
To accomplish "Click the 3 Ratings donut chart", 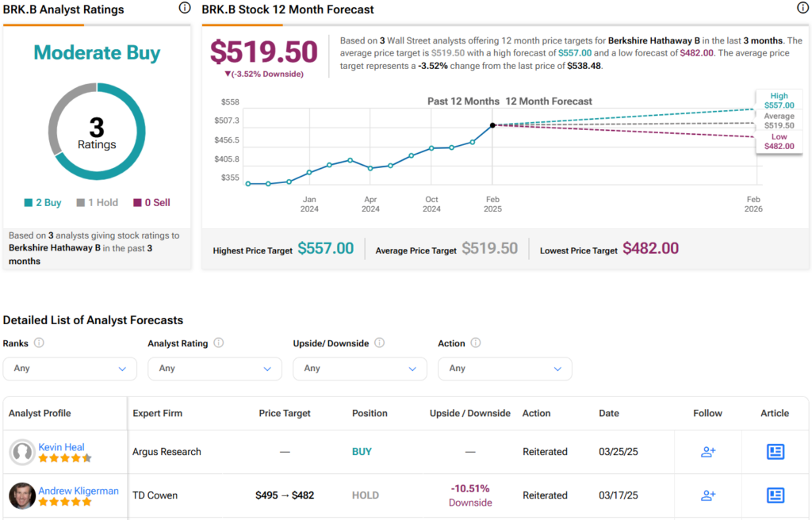I will [x=97, y=132].
